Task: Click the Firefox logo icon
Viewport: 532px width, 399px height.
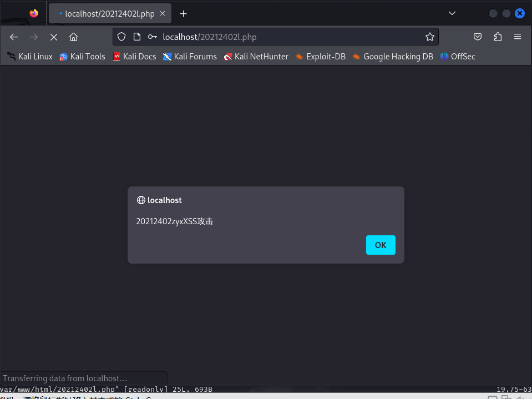Action: (x=34, y=13)
